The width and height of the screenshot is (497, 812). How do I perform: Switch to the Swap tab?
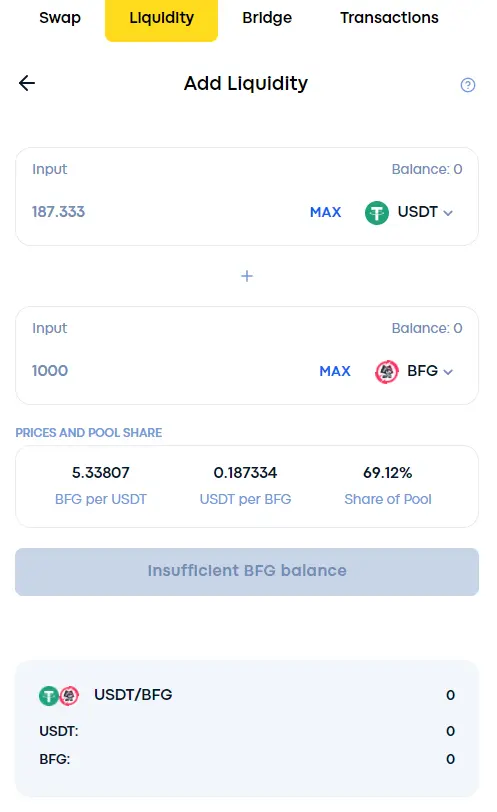click(x=60, y=18)
